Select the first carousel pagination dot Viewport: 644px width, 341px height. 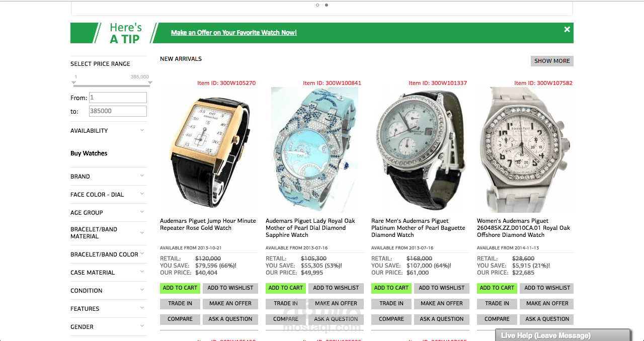click(317, 5)
